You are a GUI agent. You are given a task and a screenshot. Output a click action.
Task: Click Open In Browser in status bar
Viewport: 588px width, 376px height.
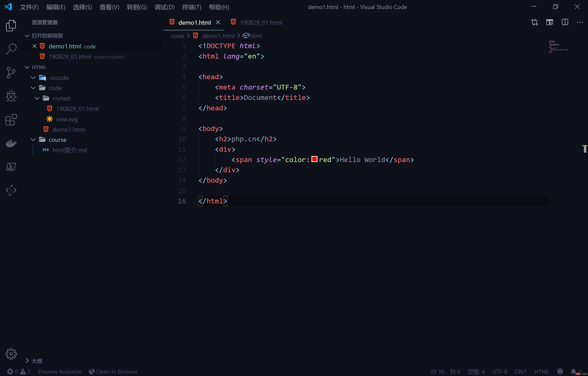pos(113,371)
